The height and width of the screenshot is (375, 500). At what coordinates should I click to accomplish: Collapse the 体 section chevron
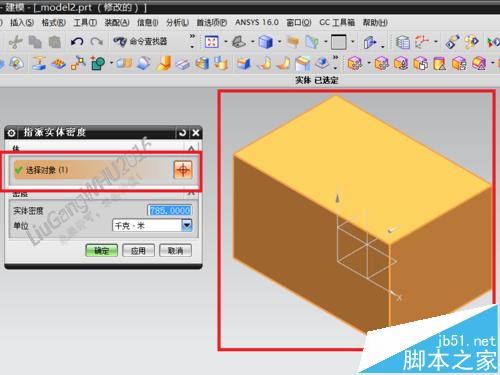[x=191, y=148]
